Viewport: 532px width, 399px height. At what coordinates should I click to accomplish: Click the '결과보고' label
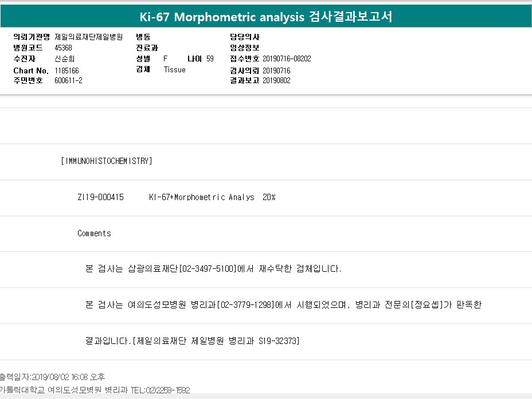(x=245, y=80)
